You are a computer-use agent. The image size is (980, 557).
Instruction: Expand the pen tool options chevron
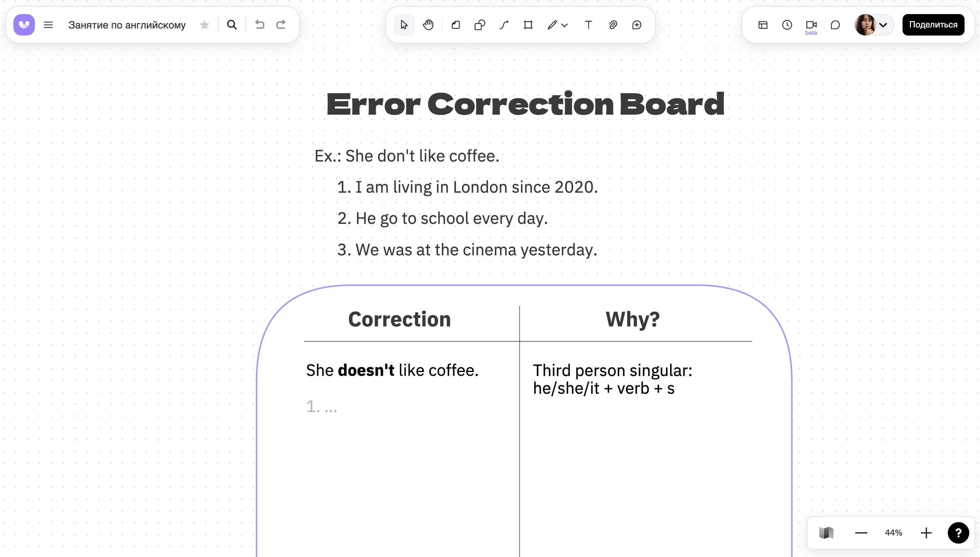(x=564, y=25)
